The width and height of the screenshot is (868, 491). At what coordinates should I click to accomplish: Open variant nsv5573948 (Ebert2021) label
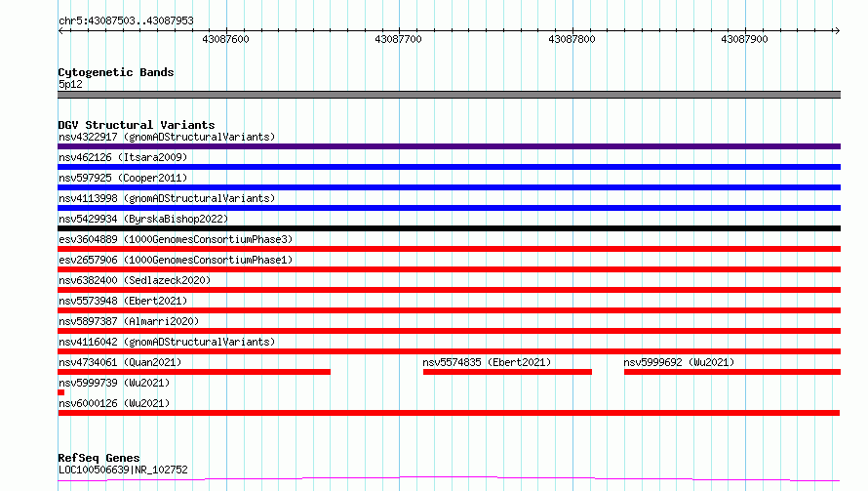[x=123, y=301]
